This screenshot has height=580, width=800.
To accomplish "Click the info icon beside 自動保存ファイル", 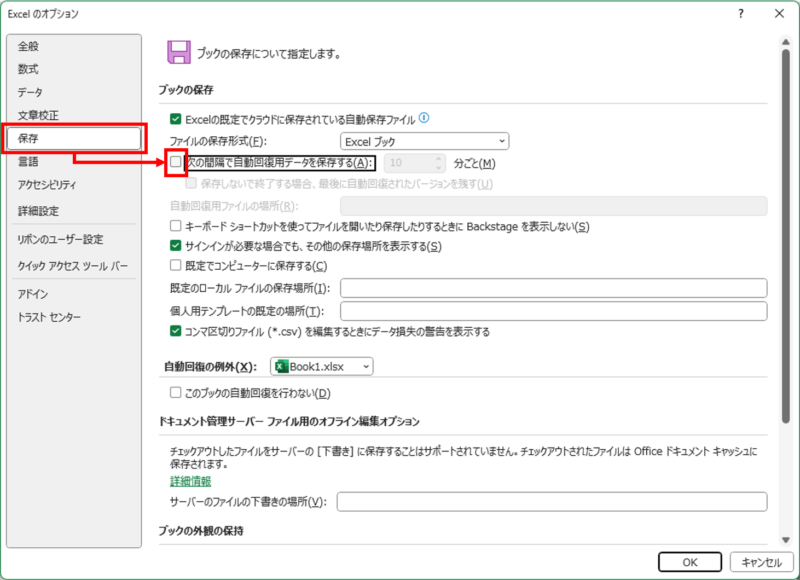I will tap(423, 118).
